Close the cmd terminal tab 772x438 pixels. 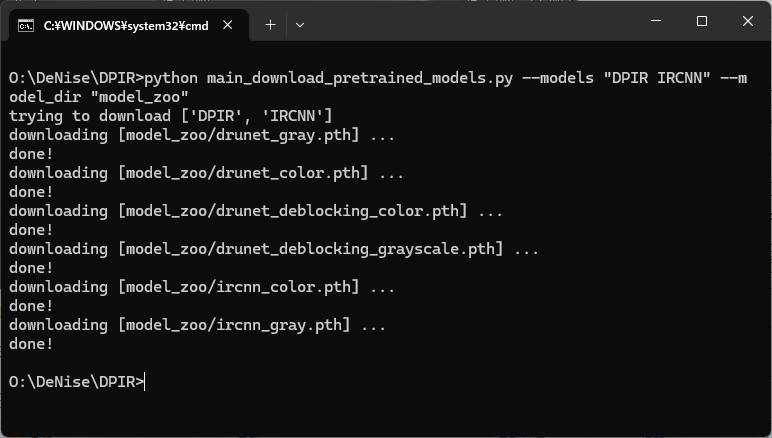pos(227,25)
